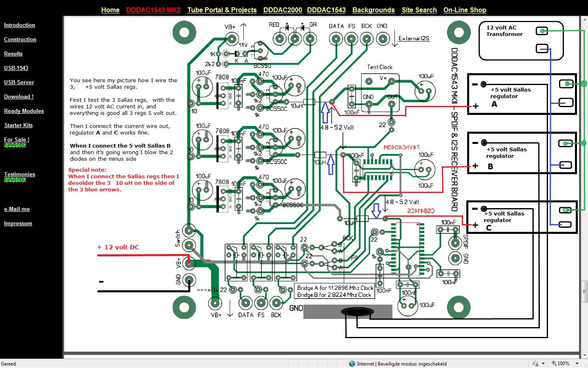The width and height of the screenshot is (588, 368).
Task: Click the 'Gereed' status bar text
Action: tap(9, 364)
